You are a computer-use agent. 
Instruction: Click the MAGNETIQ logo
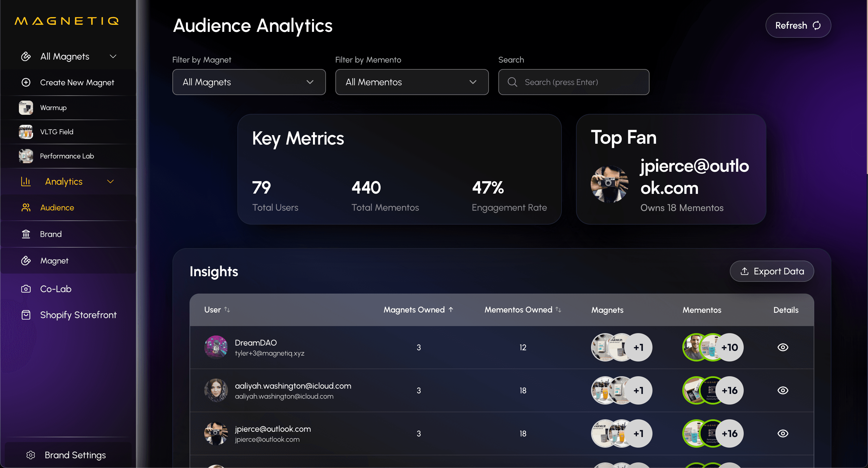[67, 21]
